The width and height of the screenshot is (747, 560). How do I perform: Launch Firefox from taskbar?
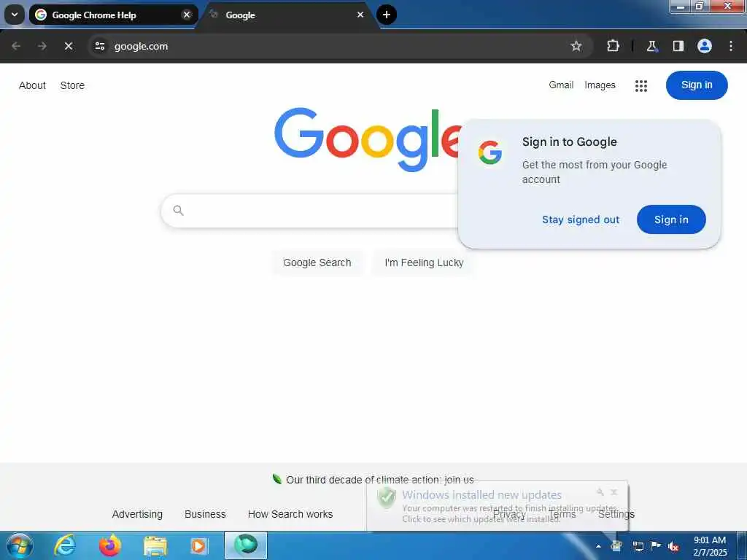coord(110,545)
